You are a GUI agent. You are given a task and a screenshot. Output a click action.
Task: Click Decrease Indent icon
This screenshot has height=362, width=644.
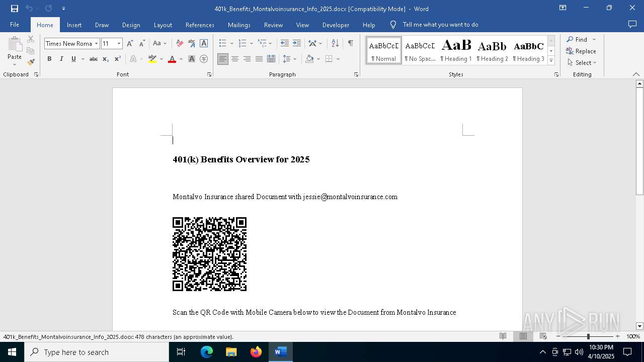[x=285, y=44]
